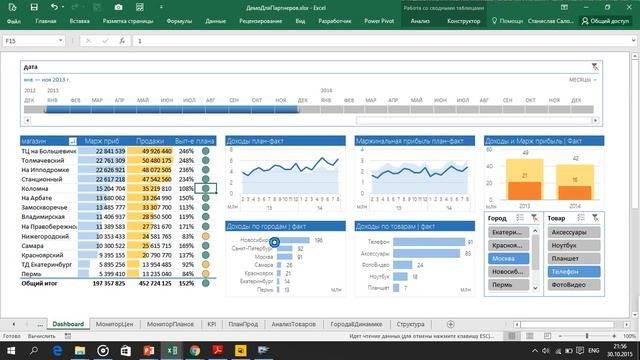Clear filter icon on Город slicer
The height and width of the screenshot is (360, 640).
[x=534, y=218]
